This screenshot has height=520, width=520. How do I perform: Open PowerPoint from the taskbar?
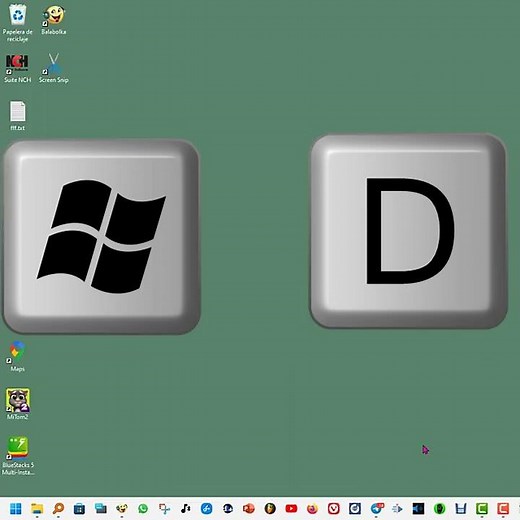tap(249, 509)
